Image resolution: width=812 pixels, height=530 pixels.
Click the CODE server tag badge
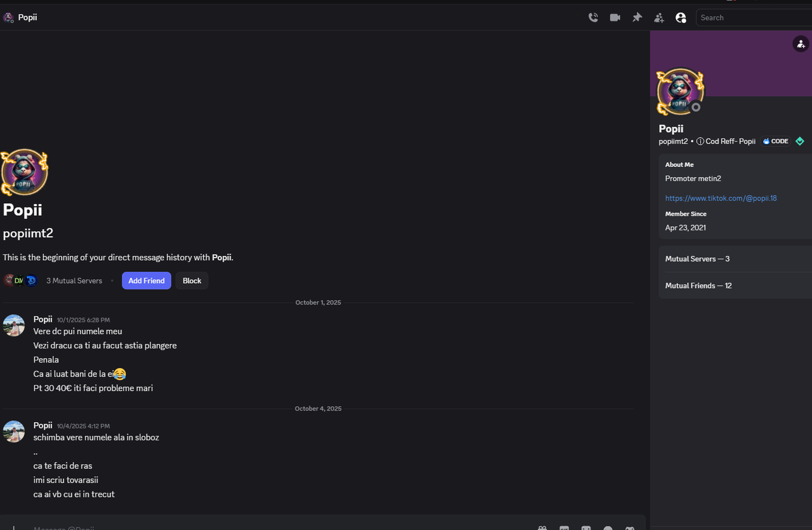point(776,141)
